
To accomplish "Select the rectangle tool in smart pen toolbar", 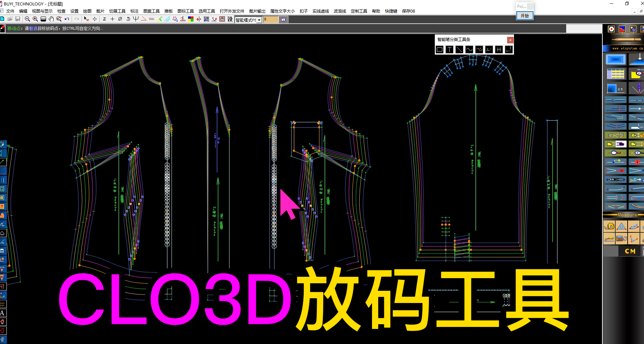I will pos(439,49).
